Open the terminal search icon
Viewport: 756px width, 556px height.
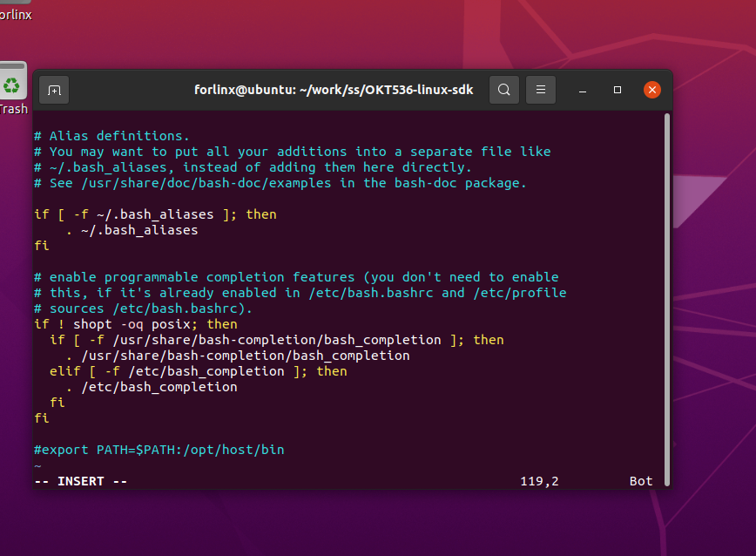pyautogui.click(x=503, y=90)
